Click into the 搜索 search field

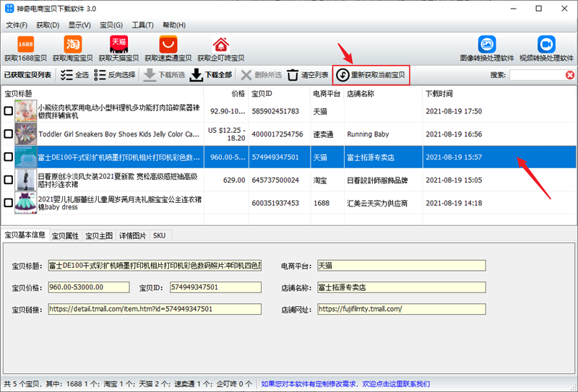point(538,75)
